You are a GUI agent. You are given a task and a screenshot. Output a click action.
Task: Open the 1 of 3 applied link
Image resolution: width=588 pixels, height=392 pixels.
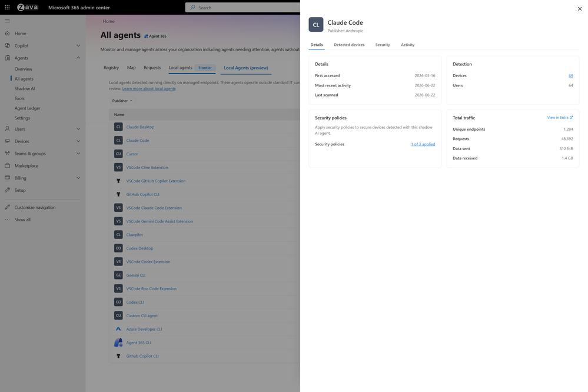[x=423, y=144]
